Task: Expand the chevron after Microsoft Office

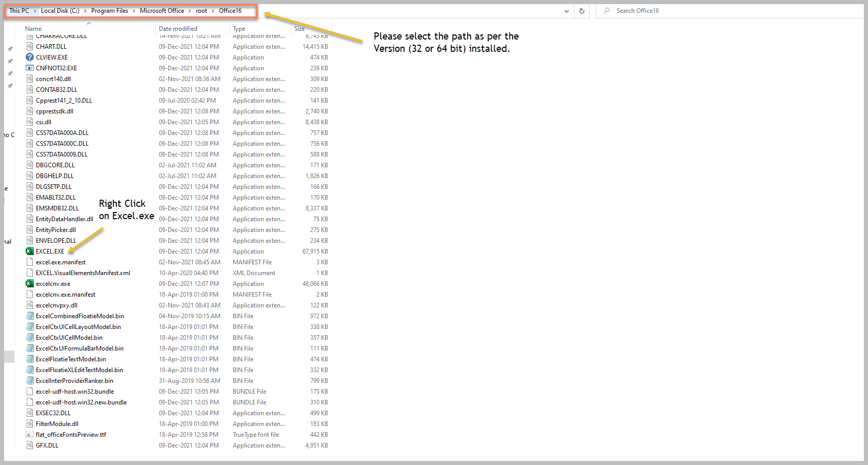Action: [x=190, y=11]
